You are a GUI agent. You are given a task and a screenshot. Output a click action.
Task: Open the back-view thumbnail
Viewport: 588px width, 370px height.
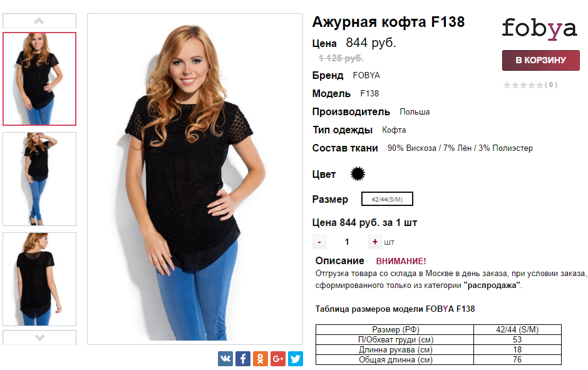[x=39, y=279]
